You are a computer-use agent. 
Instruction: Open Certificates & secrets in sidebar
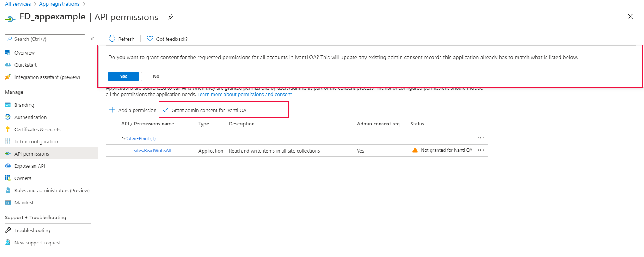coord(37,129)
